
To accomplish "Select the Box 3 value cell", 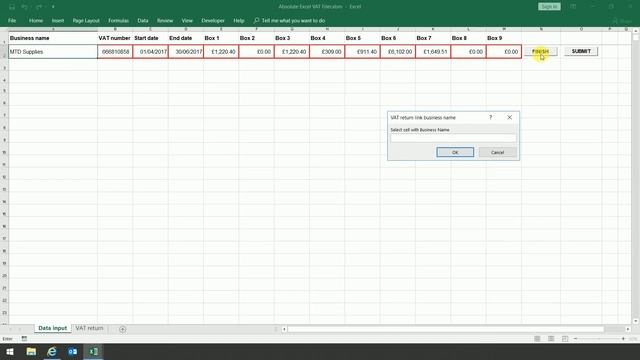I will coord(292,52).
